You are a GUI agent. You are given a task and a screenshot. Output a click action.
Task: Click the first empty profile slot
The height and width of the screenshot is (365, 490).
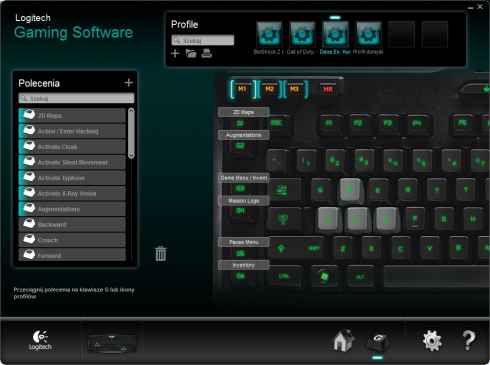(x=401, y=34)
